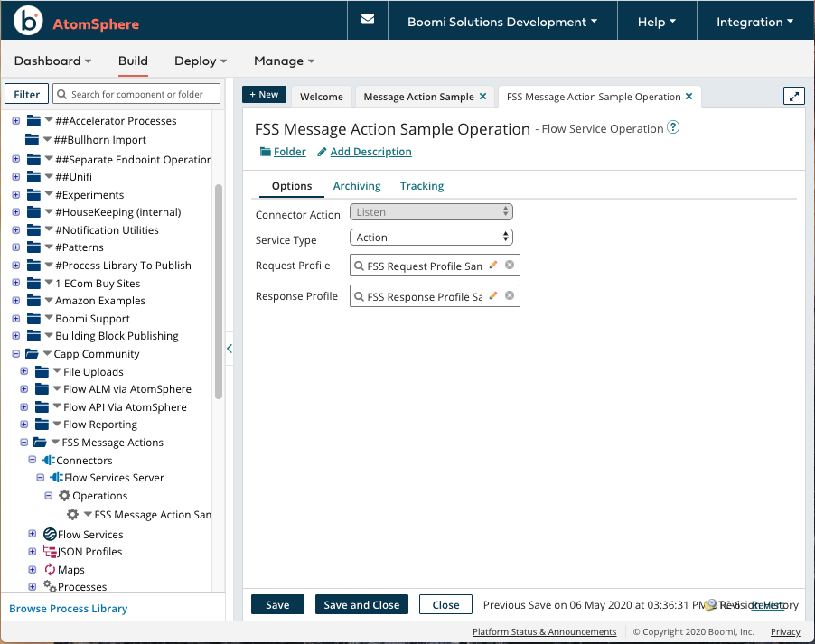Click the Flow Services icon in tree

[x=50, y=534]
